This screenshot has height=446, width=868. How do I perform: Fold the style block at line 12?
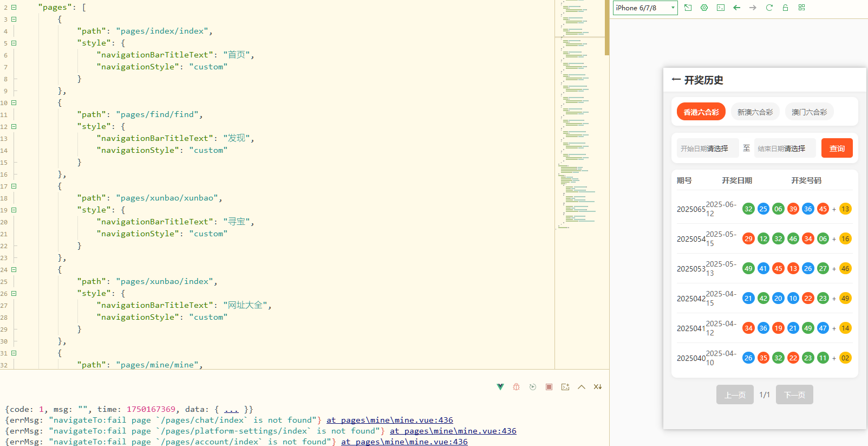click(x=14, y=126)
